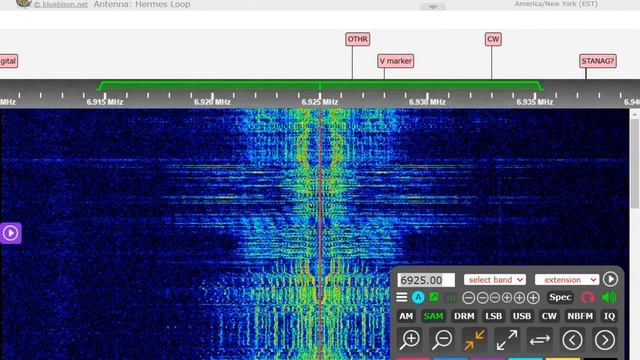Click the 6.930 MHz mark on the scale
The height and width of the screenshot is (360, 640).
click(x=427, y=102)
